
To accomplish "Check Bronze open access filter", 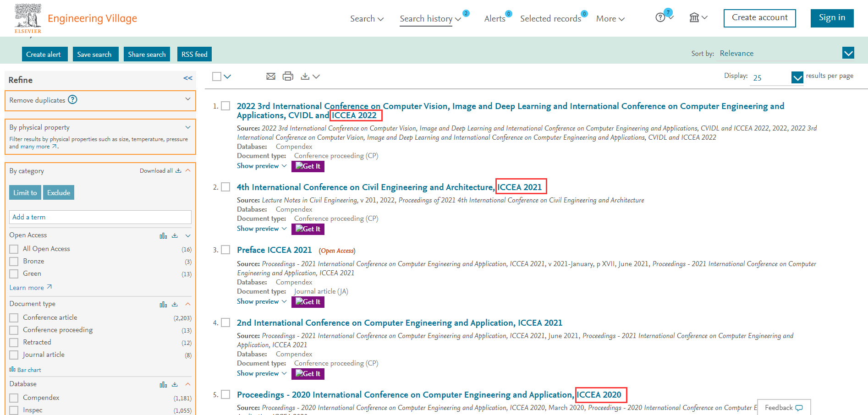I will click(14, 261).
